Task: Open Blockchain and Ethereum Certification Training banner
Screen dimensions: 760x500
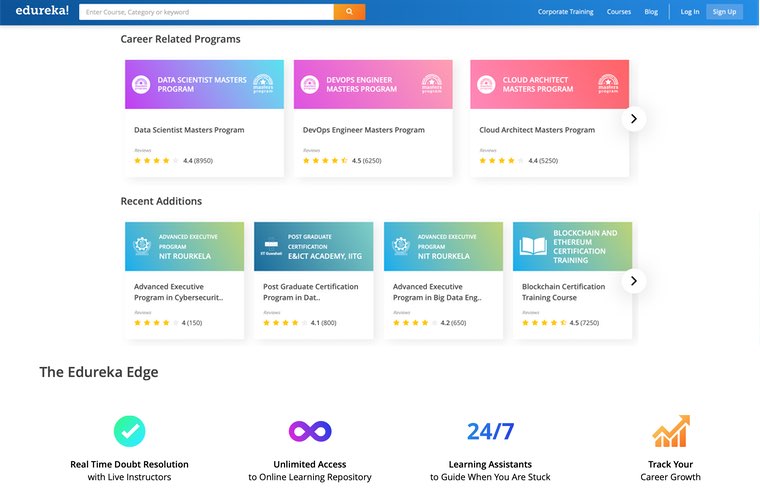Action: click(572, 247)
